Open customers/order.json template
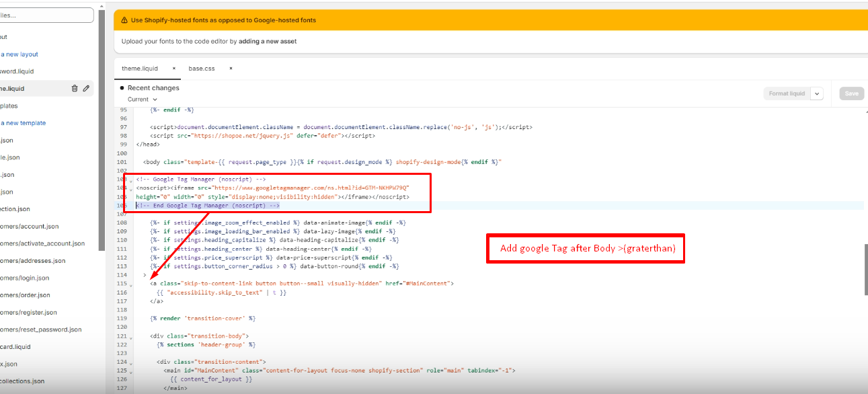This screenshot has width=868, height=394. (26, 295)
